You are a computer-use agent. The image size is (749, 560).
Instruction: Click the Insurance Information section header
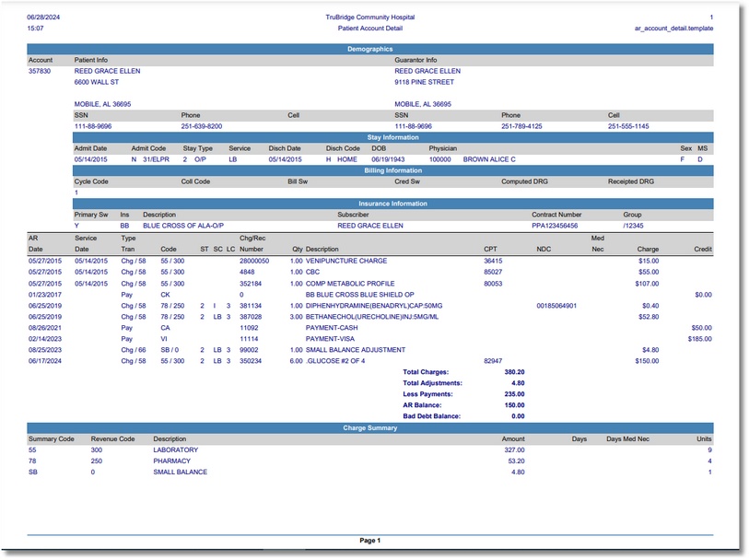click(x=393, y=204)
